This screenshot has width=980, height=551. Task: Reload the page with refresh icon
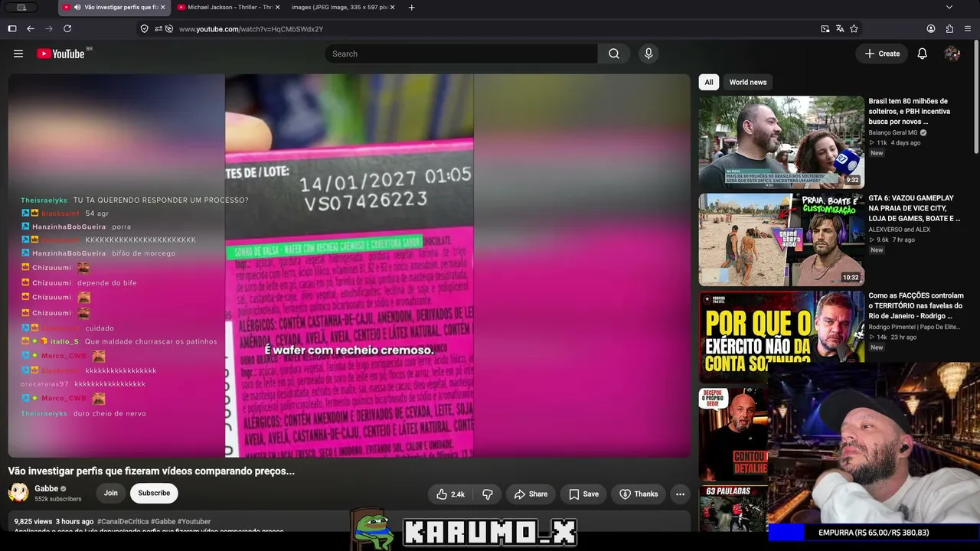(x=67, y=28)
